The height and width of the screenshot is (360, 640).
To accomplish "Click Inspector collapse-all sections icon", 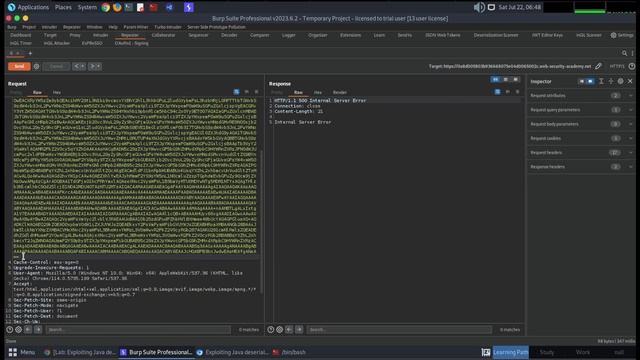I will [x=611, y=81].
